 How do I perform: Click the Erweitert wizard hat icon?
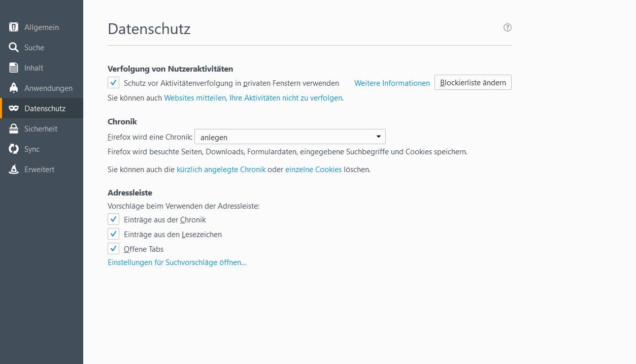(x=14, y=170)
